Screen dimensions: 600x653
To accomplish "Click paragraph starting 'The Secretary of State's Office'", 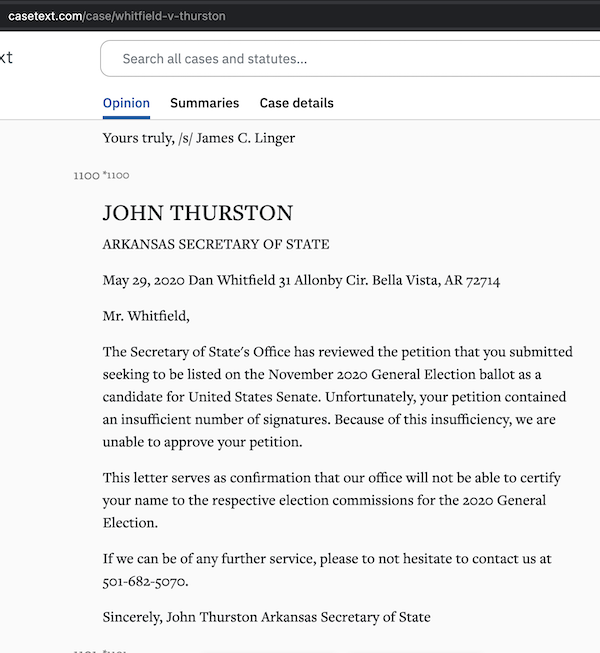I will 337,396.
